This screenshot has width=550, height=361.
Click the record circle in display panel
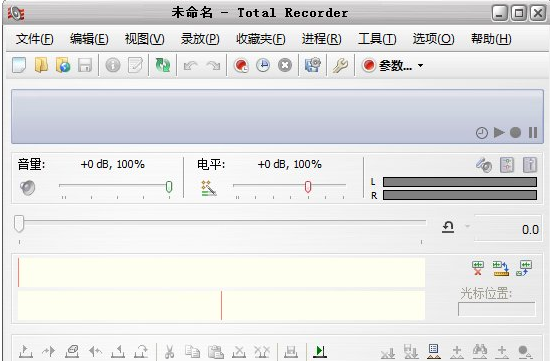click(x=515, y=133)
